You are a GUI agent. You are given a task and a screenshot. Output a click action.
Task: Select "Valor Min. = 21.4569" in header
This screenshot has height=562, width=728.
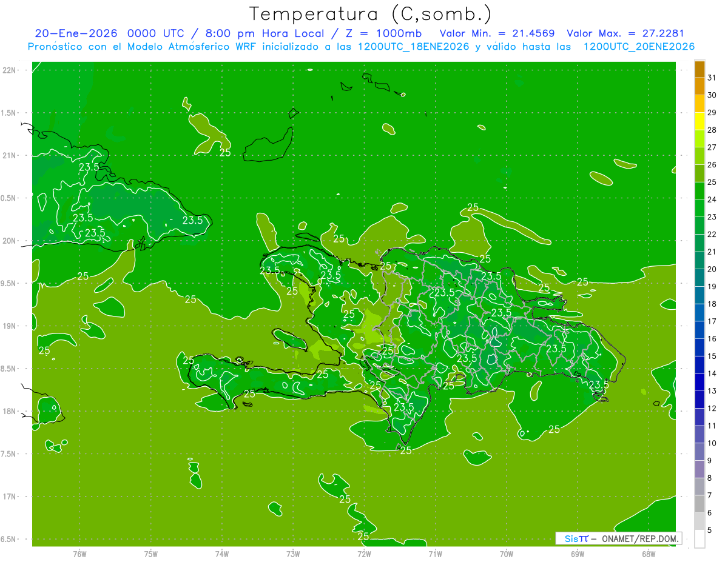[x=497, y=33]
